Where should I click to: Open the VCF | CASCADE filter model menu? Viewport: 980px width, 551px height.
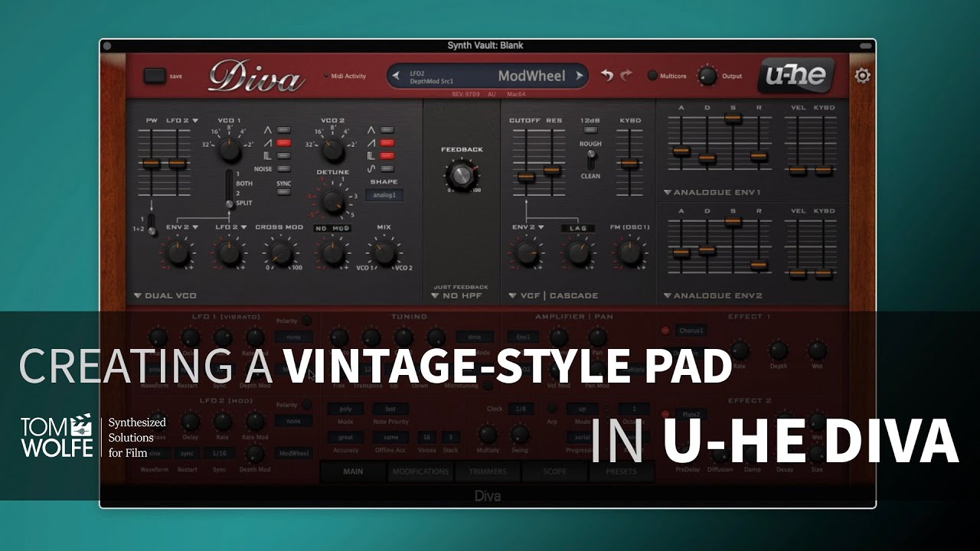pos(554,295)
